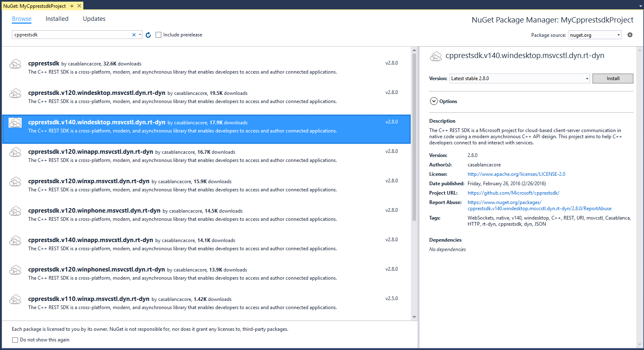Click the icon of cpprestsdk.v120.winxp package
644x350 pixels.
pyautogui.click(x=16, y=182)
